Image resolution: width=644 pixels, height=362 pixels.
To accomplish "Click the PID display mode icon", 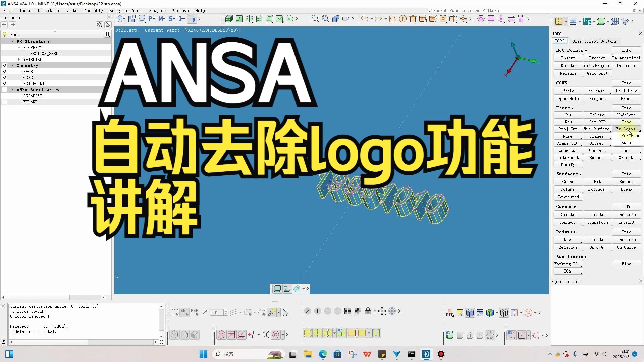I will (450, 313).
